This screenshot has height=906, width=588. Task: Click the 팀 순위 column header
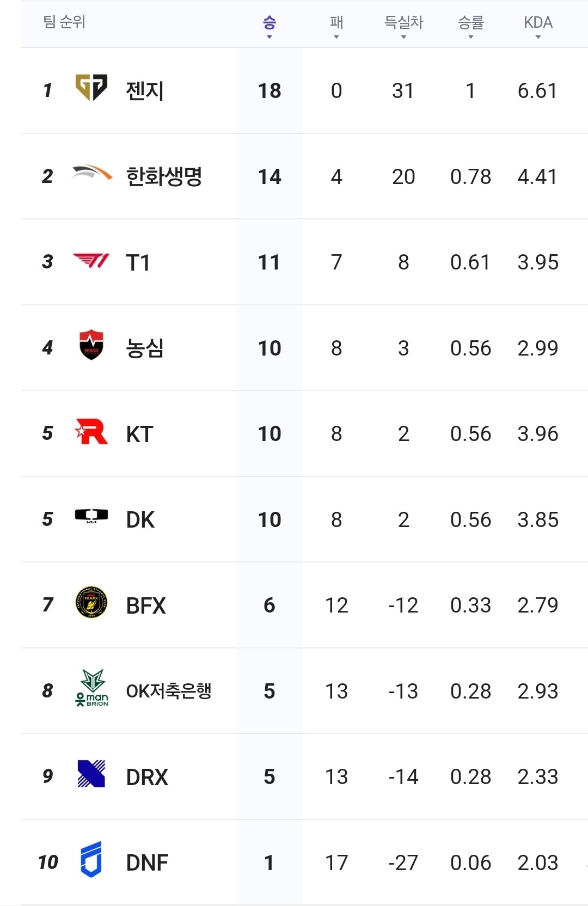pos(64,22)
